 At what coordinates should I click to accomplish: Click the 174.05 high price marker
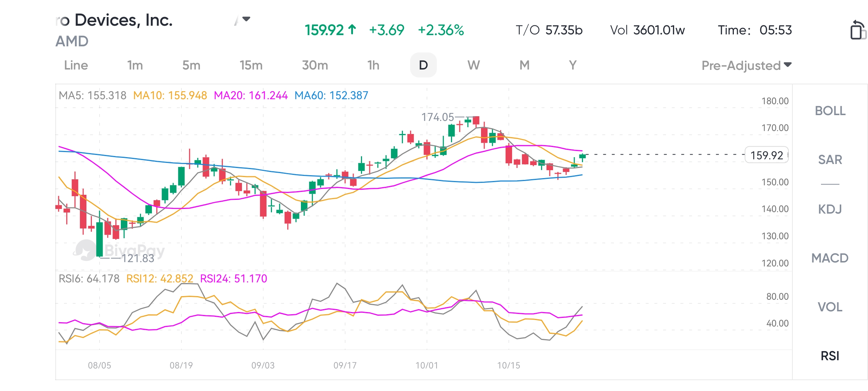(438, 117)
